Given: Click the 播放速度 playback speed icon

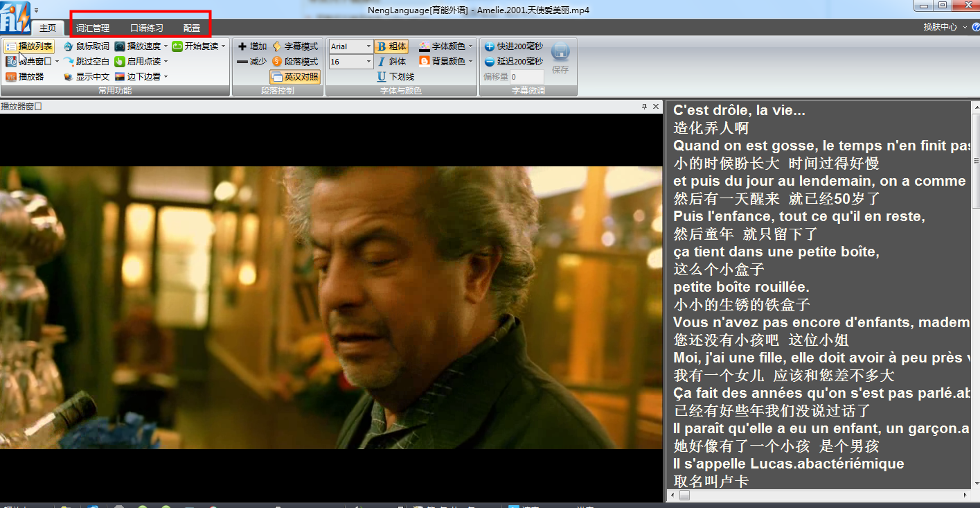Looking at the screenshot, I should point(120,46).
